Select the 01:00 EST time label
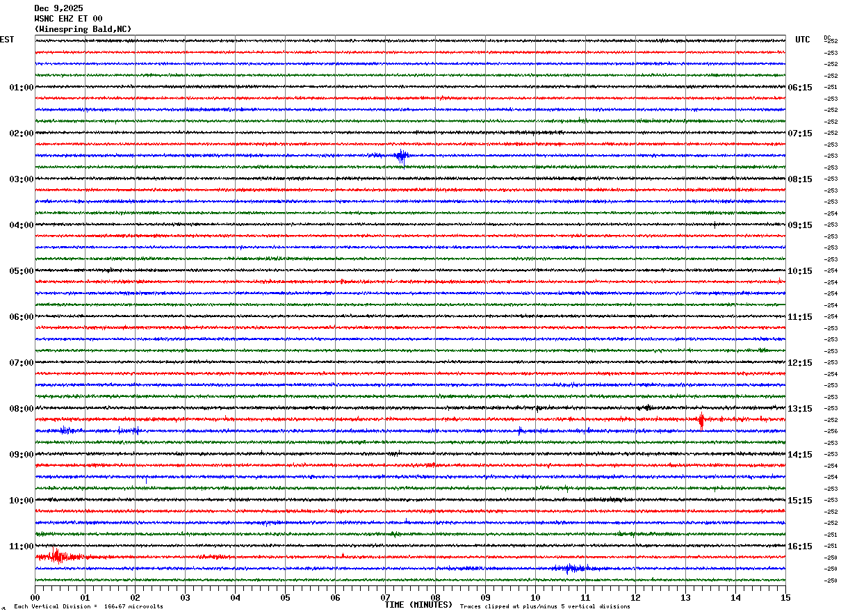Viewport: 841px width, 616px height. pyautogui.click(x=21, y=88)
